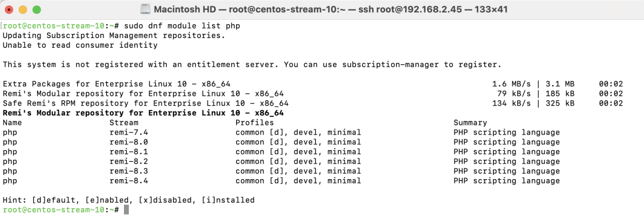Maximize the terminal with green button
The height and width of the screenshot is (222, 644).
pos(36,10)
